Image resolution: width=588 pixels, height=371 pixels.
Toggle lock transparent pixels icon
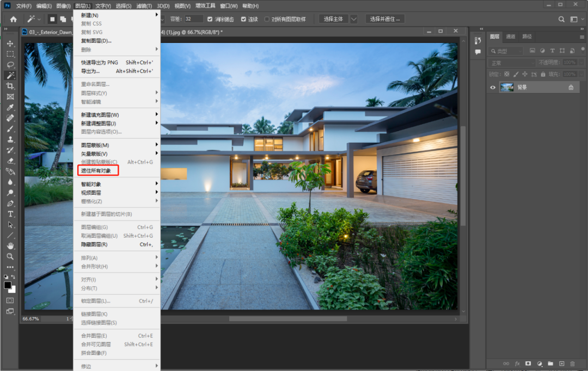(x=507, y=74)
